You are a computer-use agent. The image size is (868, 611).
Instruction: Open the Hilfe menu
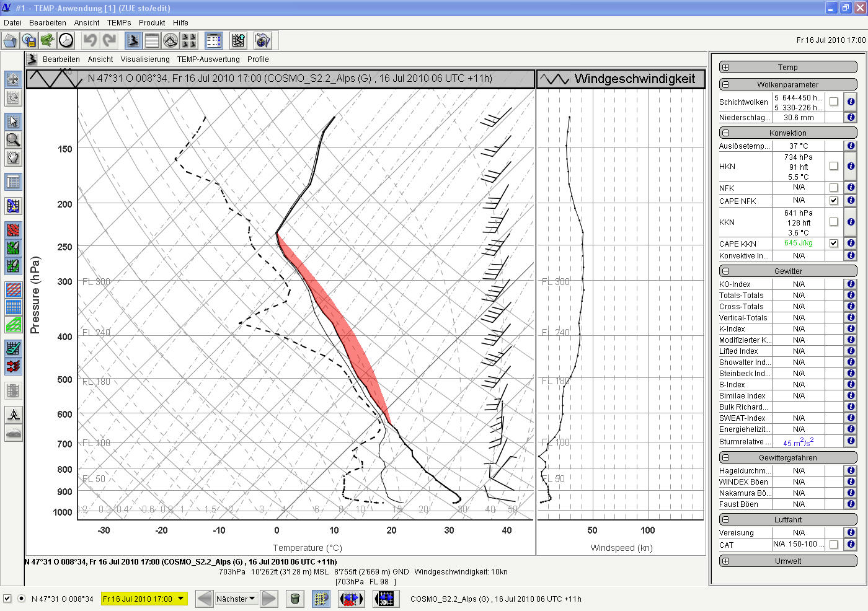click(180, 22)
